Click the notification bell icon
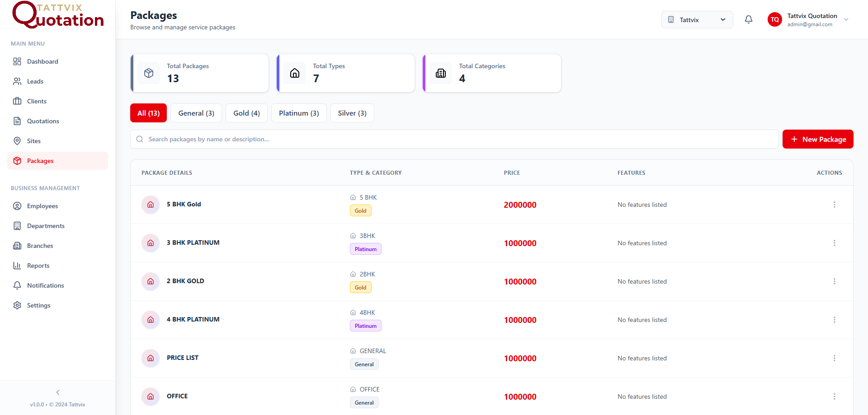This screenshot has width=868, height=415. 749,19
